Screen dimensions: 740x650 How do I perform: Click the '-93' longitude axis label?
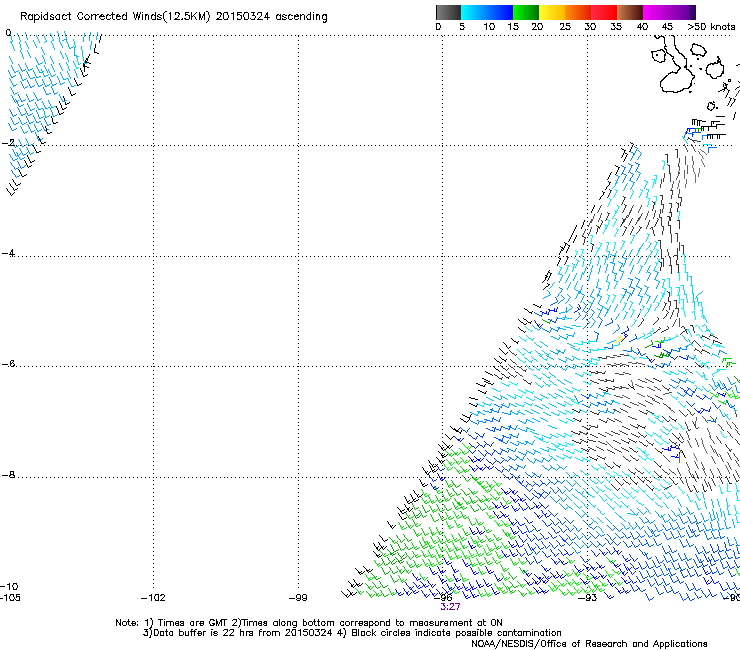pyautogui.click(x=588, y=598)
